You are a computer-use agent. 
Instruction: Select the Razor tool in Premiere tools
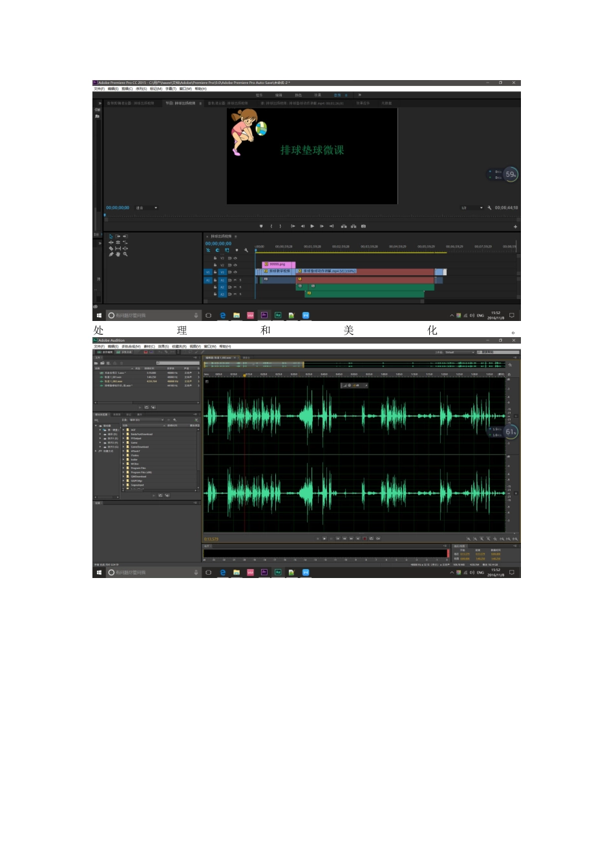click(x=111, y=249)
